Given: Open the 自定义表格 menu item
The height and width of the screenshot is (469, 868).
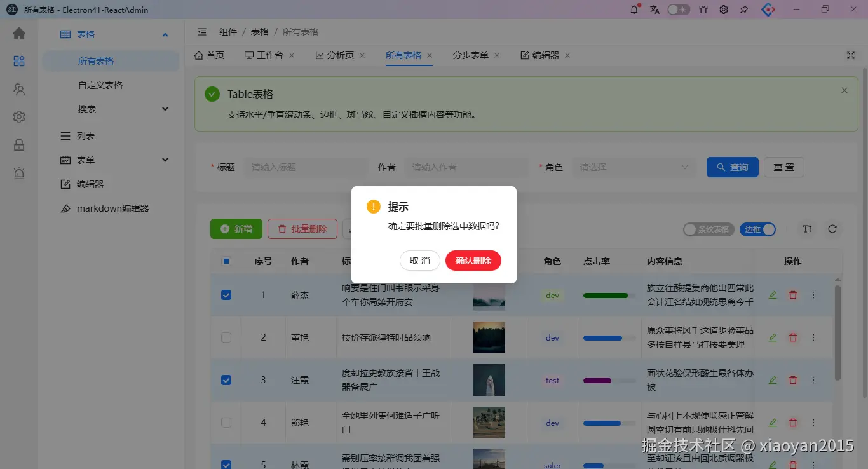Looking at the screenshot, I should point(100,85).
